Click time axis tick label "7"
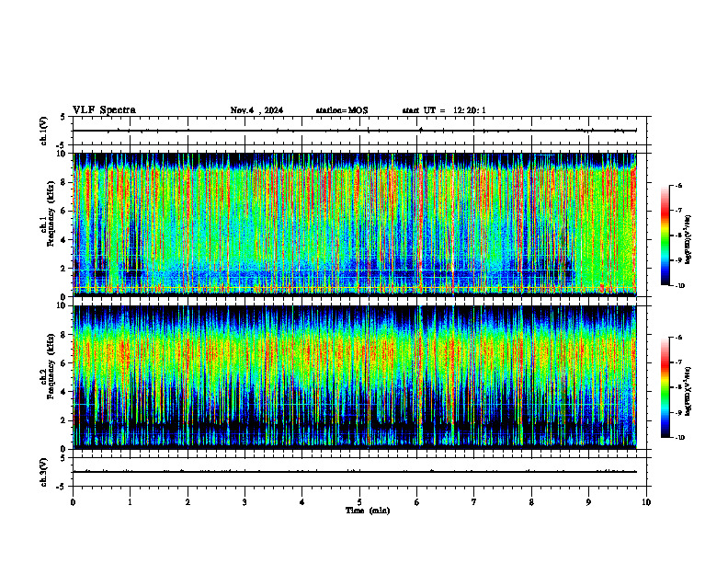728x563 pixels. click(x=474, y=502)
